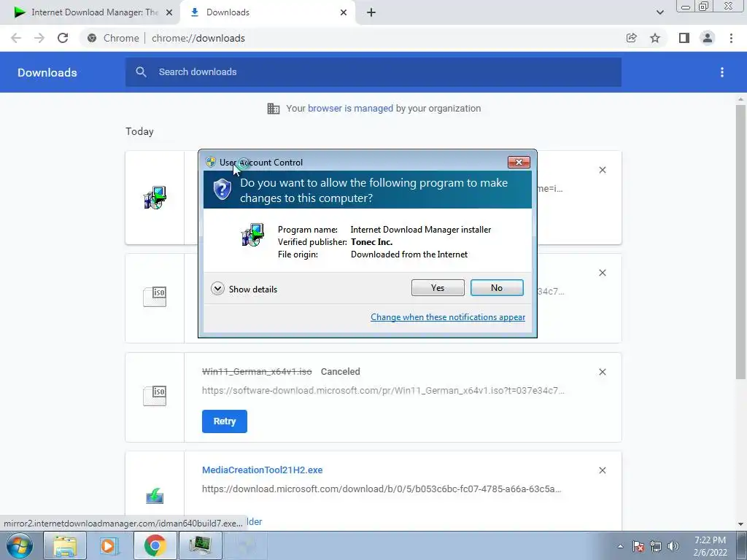Click the downloads page vertical scrollbar

click(740, 242)
